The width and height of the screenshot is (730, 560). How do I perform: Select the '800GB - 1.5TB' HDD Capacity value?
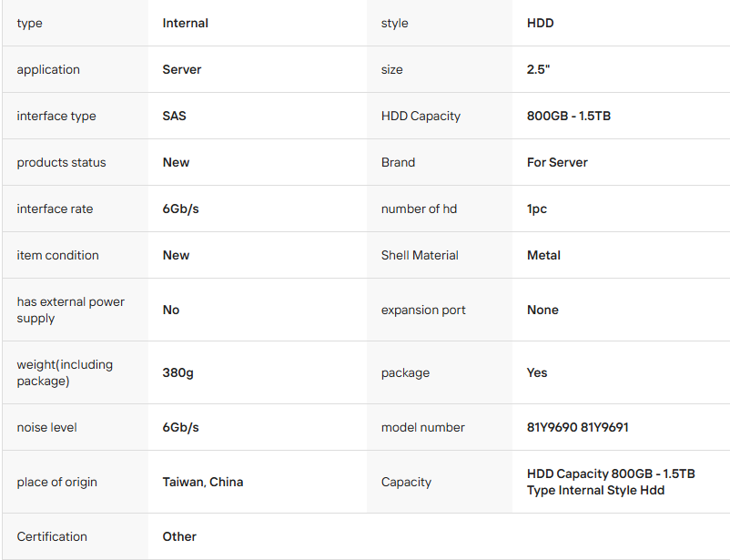tap(568, 116)
